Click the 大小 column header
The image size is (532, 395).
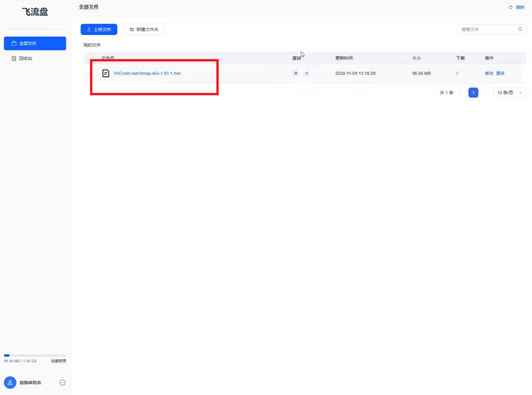tap(416, 58)
